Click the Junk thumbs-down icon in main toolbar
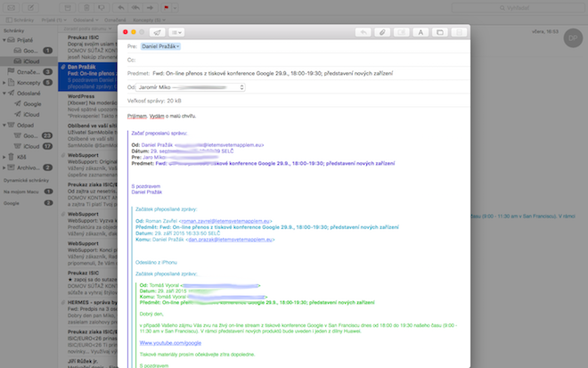This screenshot has height=368, width=588. 102,7
